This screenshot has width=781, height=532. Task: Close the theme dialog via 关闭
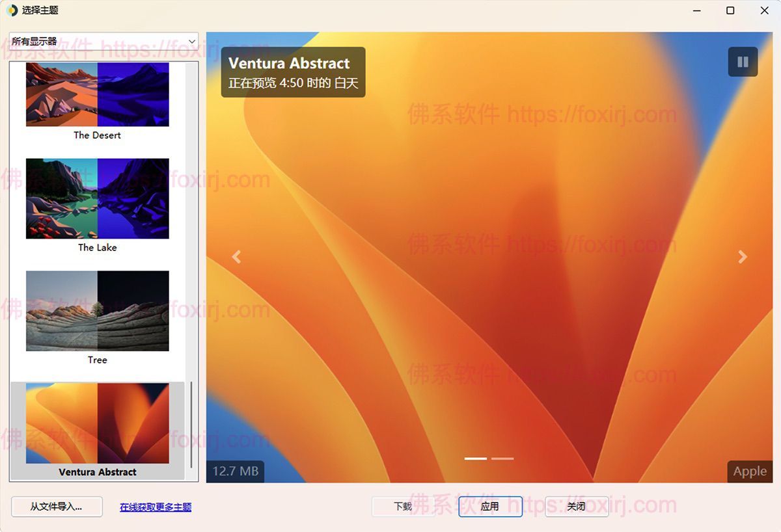[577, 507]
